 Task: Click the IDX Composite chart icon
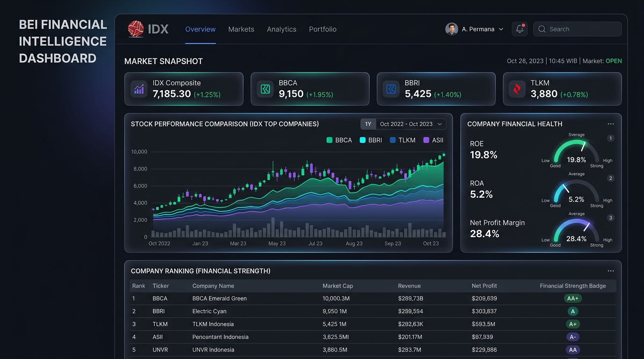139,89
